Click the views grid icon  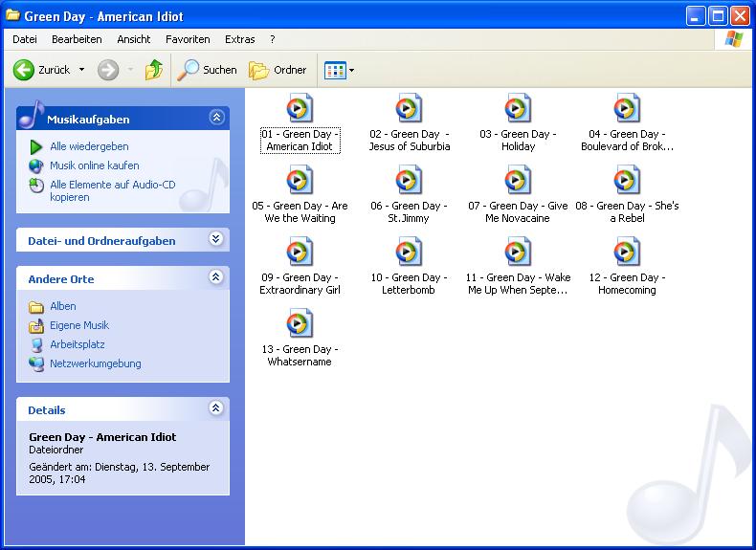pyautogui.click(x=335, y=71)
